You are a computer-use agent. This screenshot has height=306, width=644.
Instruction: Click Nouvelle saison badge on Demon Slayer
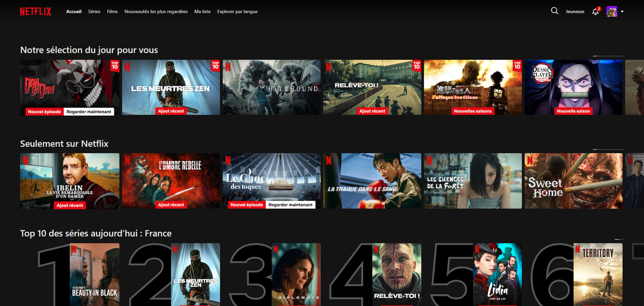click(x=573, y=111)
